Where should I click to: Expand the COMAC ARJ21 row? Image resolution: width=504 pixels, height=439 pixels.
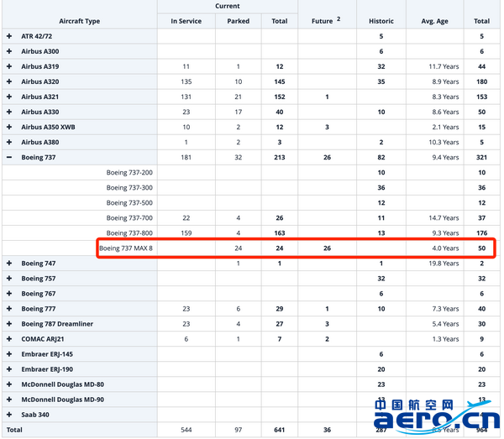click(x=9, y=338)
